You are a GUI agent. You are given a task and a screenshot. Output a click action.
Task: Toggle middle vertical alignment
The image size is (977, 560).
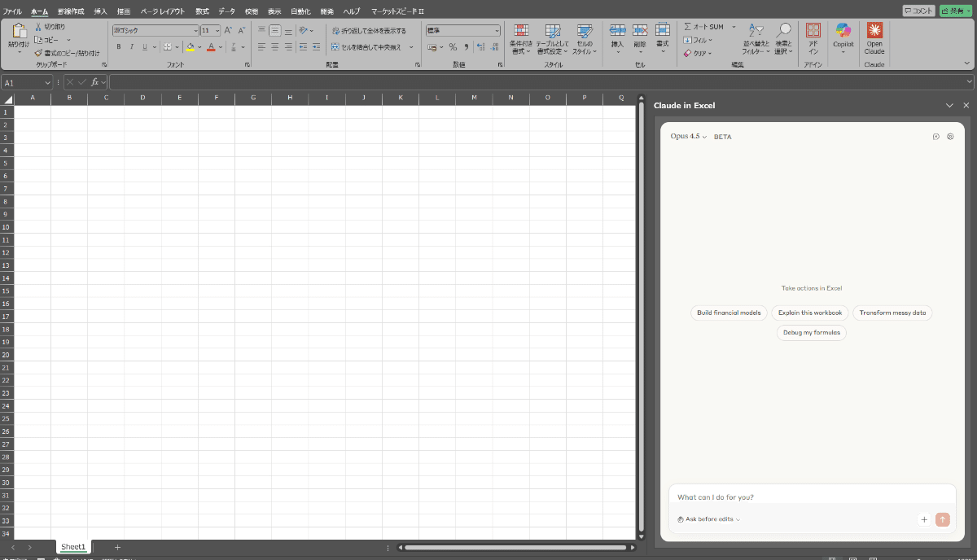click(275, 30)
